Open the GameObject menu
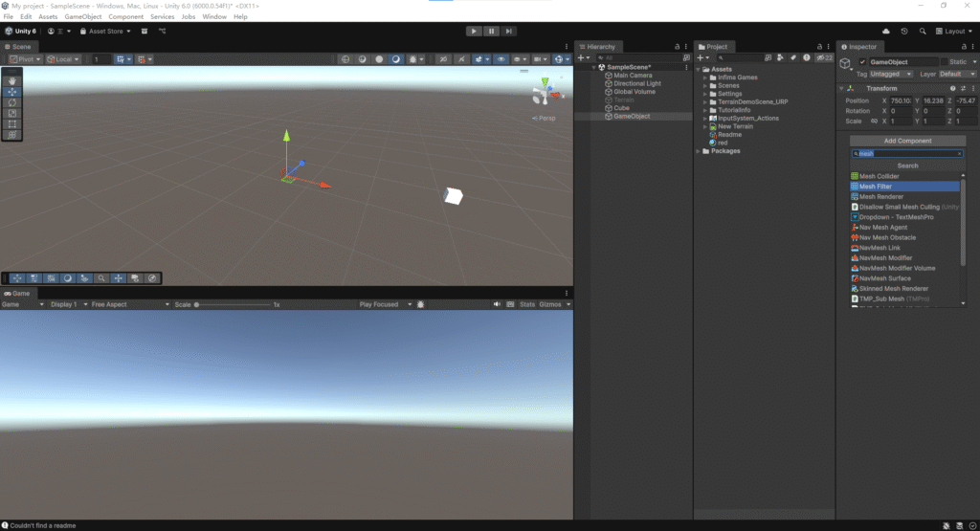The height and width of the screenshot is (531, 980). 82,17
